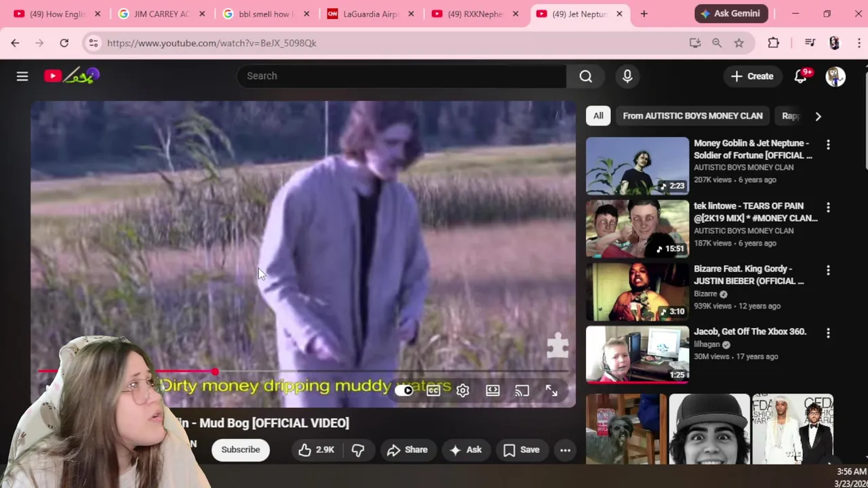Navigate back in the browser

coord(15,43)
